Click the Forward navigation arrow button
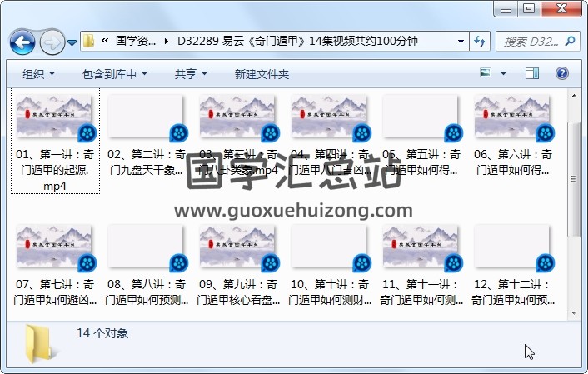588x374 pixels. (x=52, y=42)
